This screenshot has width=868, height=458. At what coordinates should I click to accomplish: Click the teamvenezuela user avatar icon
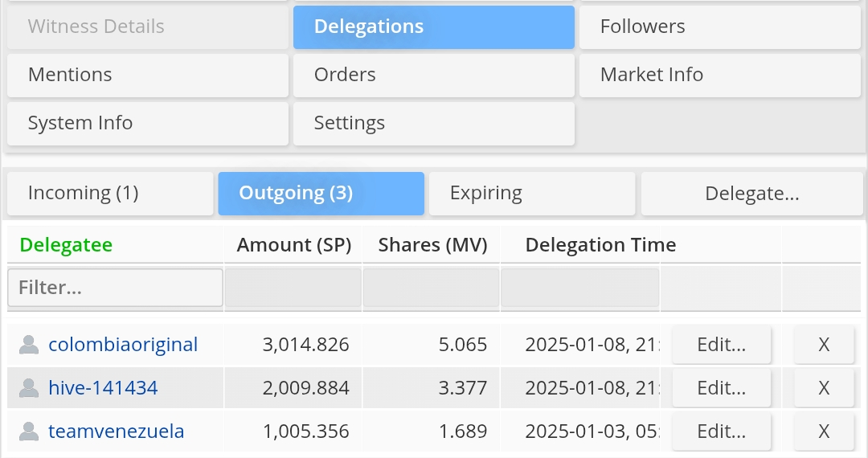click(x=29, y=431)
